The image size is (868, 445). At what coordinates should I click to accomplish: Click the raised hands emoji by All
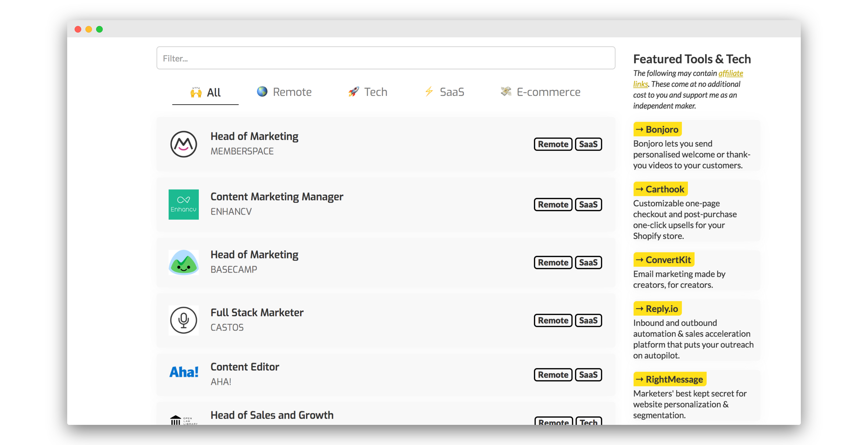point(196,92)
